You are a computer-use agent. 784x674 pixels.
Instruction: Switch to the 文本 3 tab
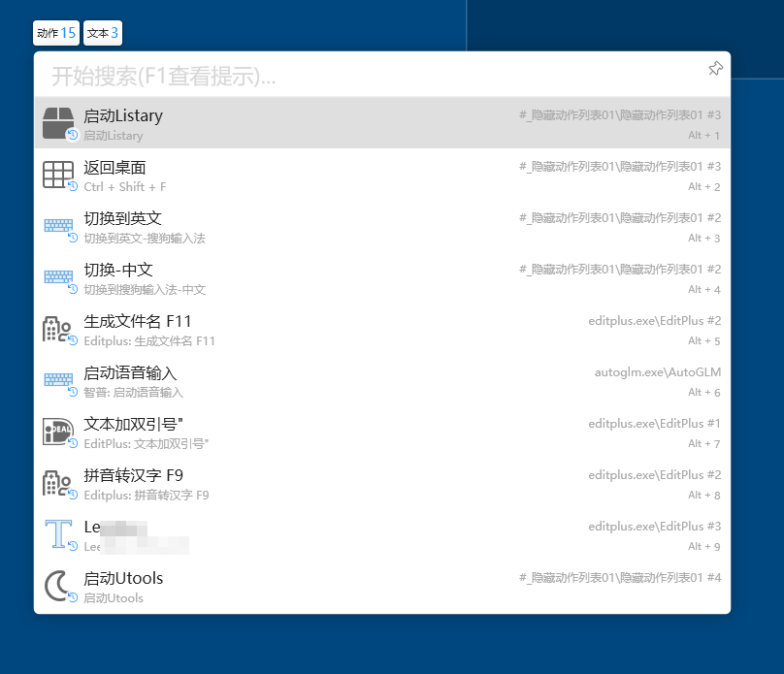102,33
